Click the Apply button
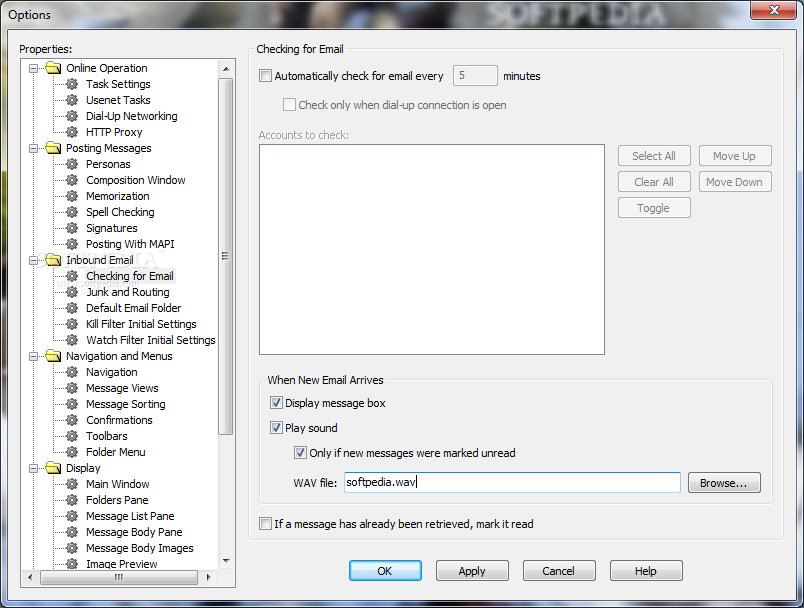This screenshot has height=608, width=804. pos(472,571)
